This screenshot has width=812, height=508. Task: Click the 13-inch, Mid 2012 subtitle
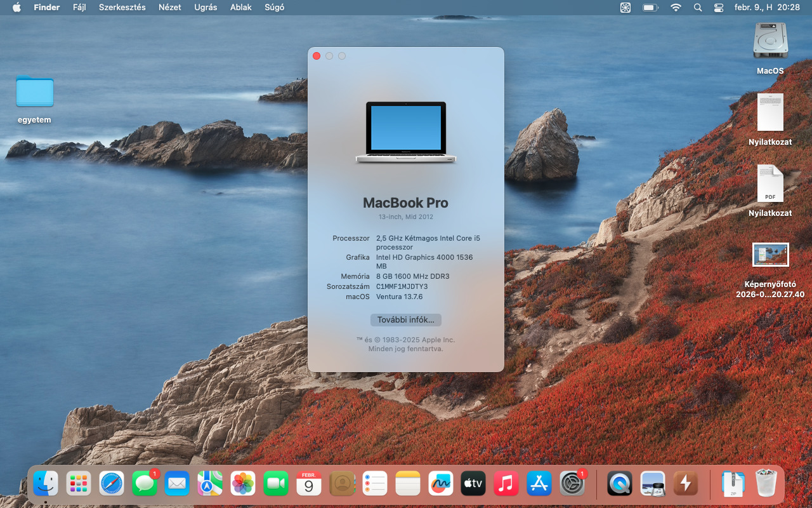[x=406, y=217]
